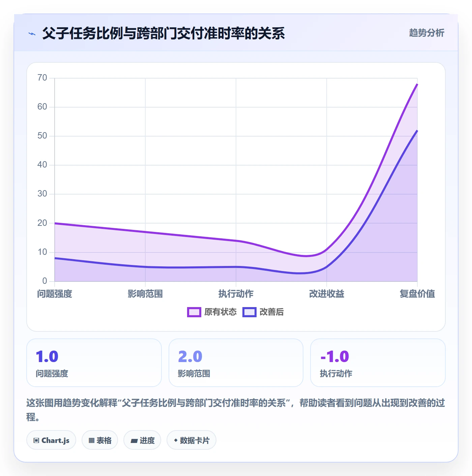Click the 改进收益 x-axis label
472x476 pixels.
point(327,294)
